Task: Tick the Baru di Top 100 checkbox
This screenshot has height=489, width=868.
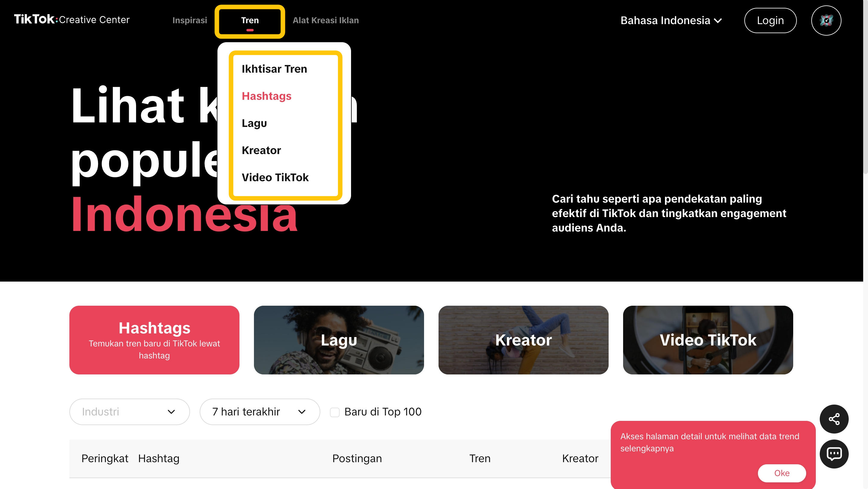Action: [x=334, y=412]
